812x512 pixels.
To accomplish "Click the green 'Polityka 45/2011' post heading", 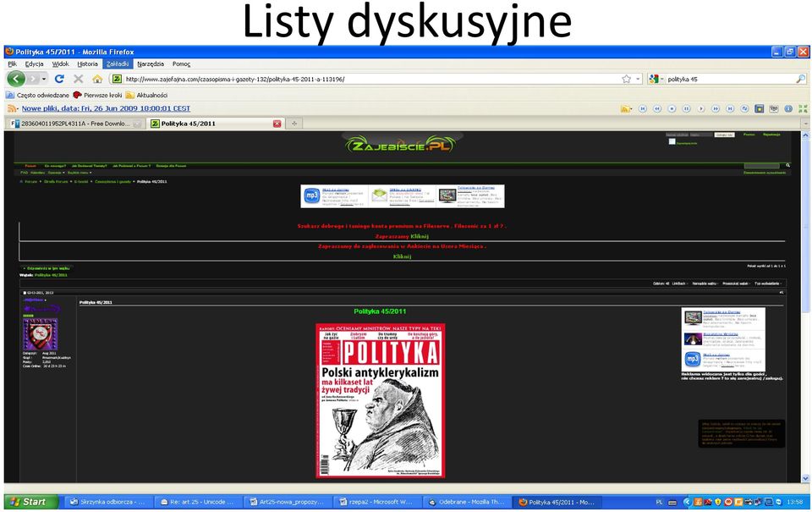I will pyautogui.click(x=380, y=311).
